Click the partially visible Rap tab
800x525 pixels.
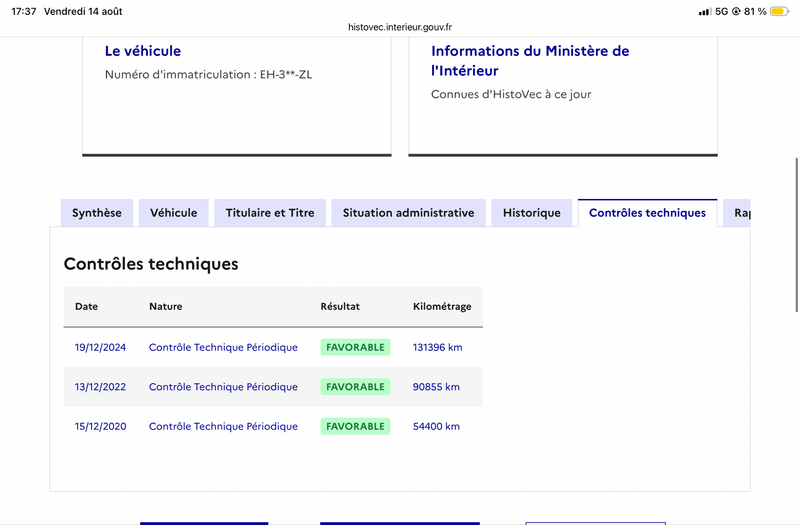point(737,213)
